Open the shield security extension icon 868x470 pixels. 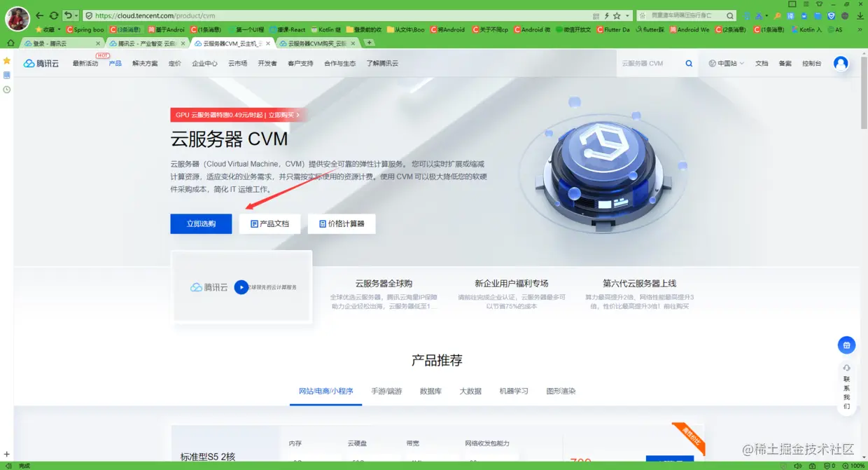832,15
